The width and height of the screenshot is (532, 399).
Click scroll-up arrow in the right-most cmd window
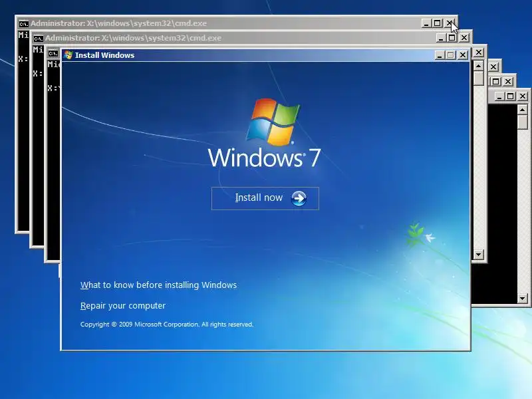click(x=523, y=110)
